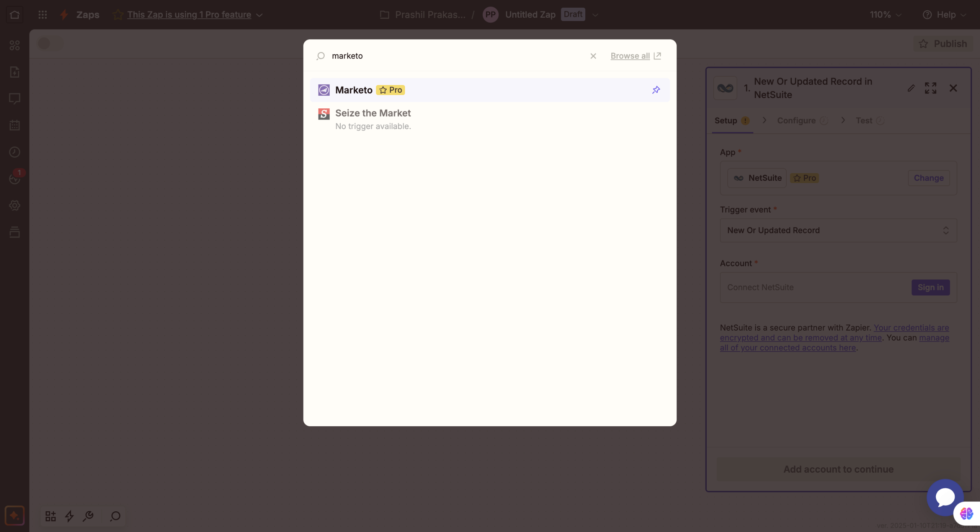Select Marketo from search results

pos(490,90)
